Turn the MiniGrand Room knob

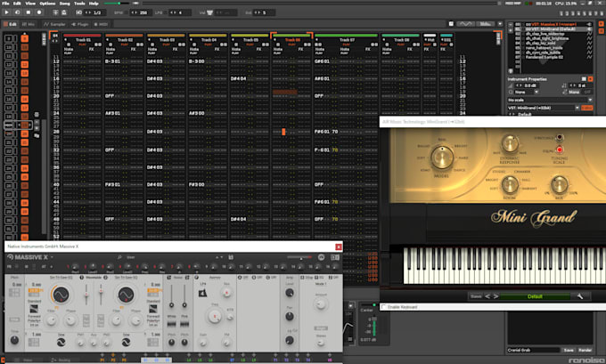(x=510, y=184)
